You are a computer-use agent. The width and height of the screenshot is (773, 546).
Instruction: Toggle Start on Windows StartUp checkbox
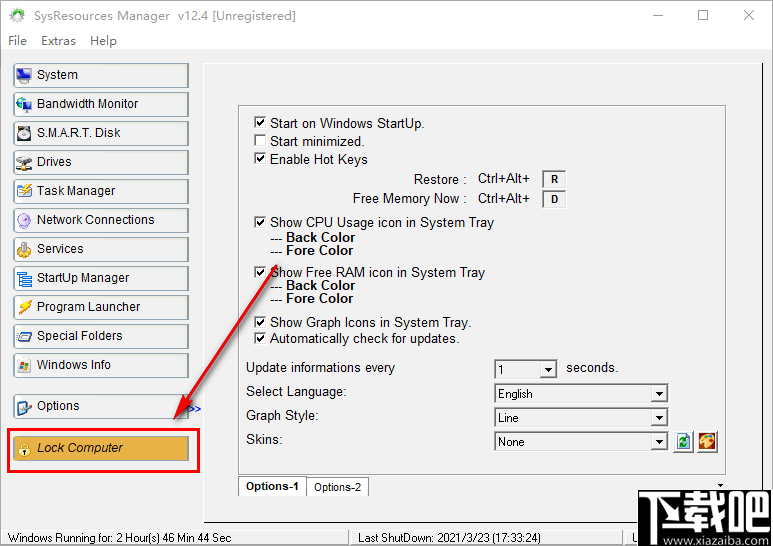(260, 122)
